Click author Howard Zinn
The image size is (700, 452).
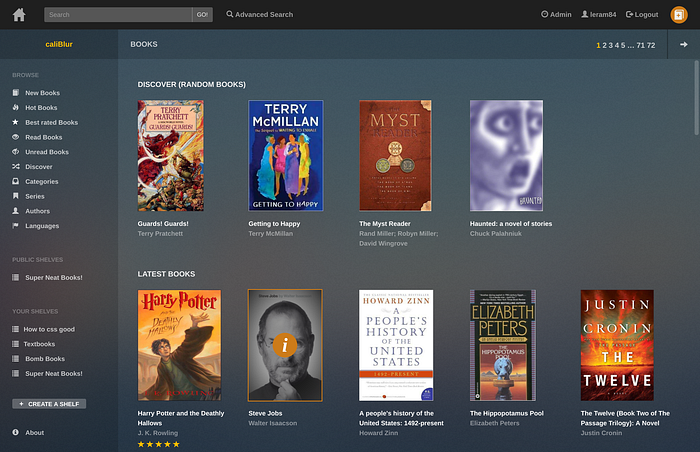tap(379, 433)
